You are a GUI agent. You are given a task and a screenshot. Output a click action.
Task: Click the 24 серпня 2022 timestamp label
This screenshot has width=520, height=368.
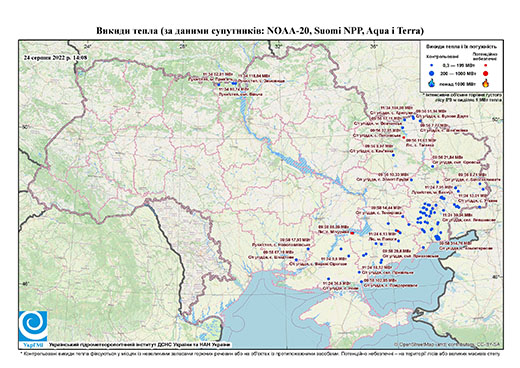point(55,57)
